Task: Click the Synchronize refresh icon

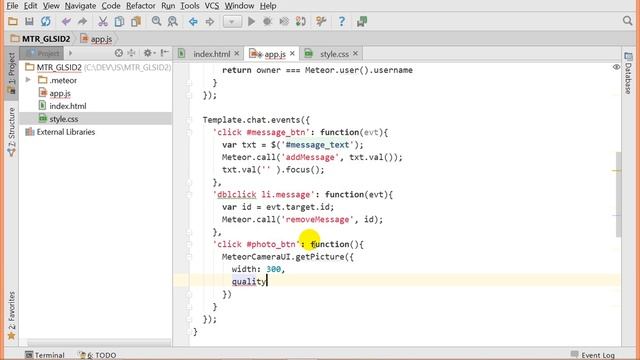Action: pyautogui.click(x=45, y=21)
